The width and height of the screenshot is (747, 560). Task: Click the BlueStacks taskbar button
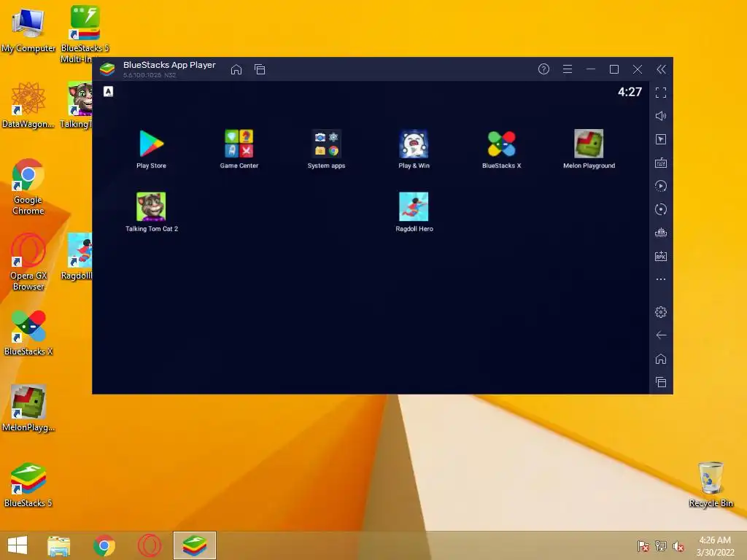coord(194,545)
